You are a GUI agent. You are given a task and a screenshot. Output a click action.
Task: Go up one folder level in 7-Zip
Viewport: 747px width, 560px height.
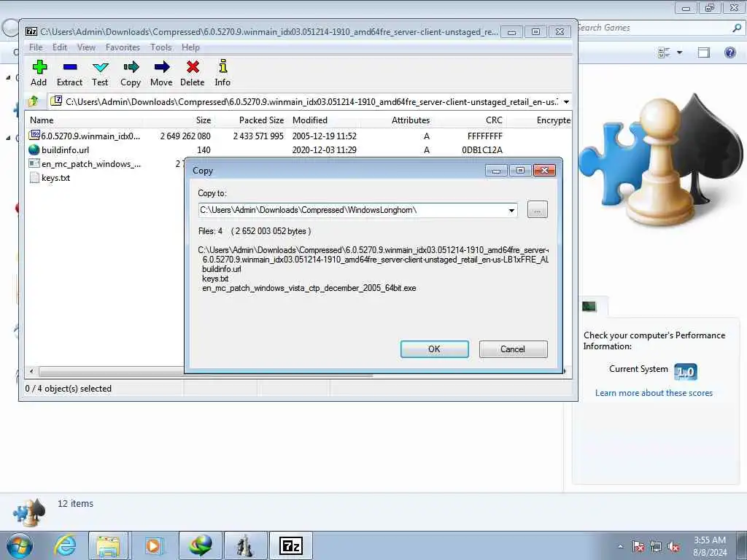pyautogui.click(x=34, y=101)
